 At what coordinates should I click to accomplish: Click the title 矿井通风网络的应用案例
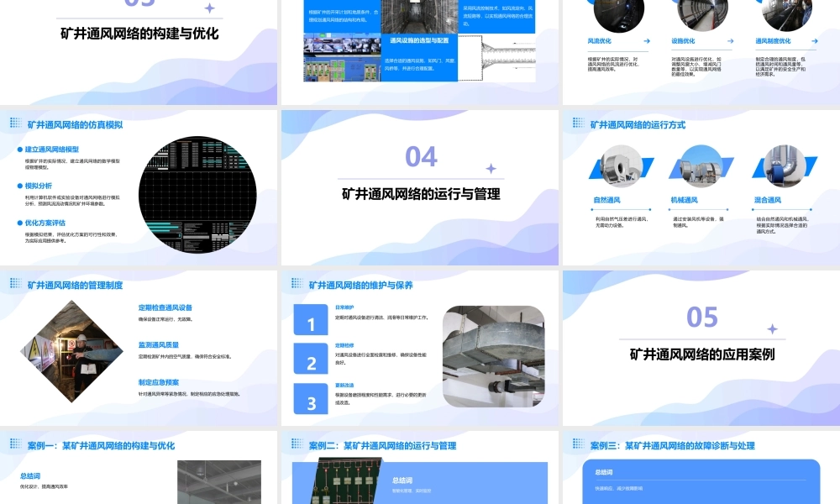[x=702, y=354]
